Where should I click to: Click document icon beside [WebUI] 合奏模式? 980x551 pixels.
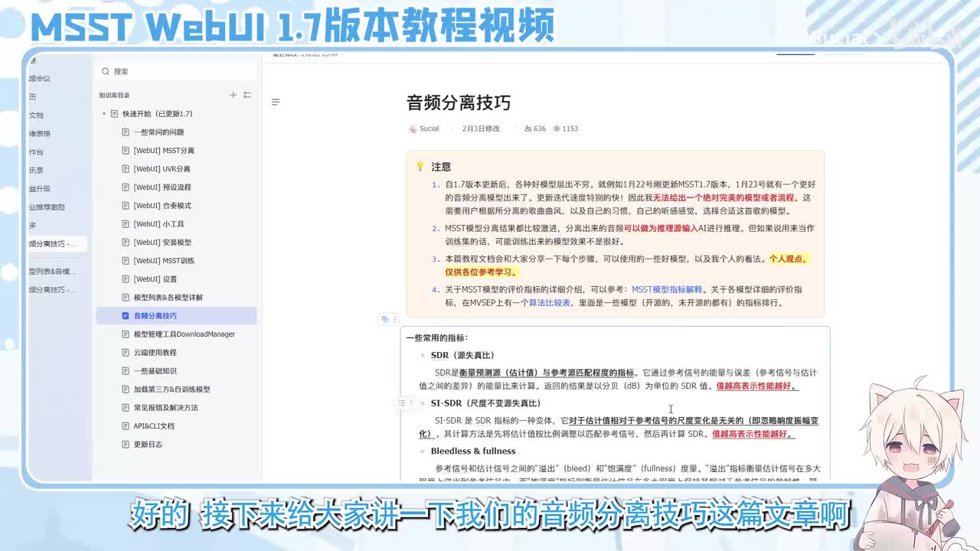click(x=126, y=205)
